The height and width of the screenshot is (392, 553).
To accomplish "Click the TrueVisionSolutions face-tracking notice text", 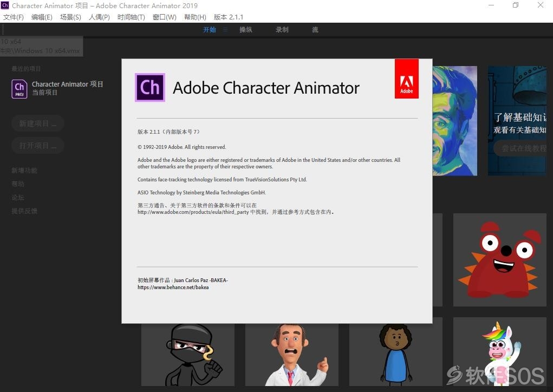I will pos(222,179).
